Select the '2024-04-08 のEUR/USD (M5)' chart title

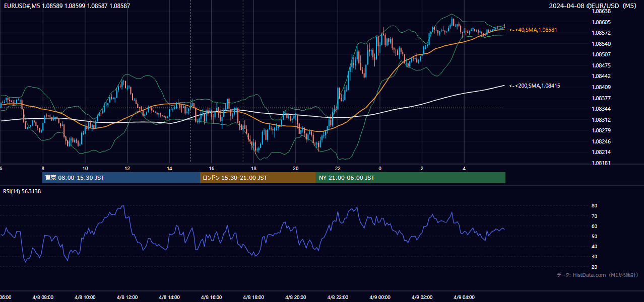click(593, 6)
